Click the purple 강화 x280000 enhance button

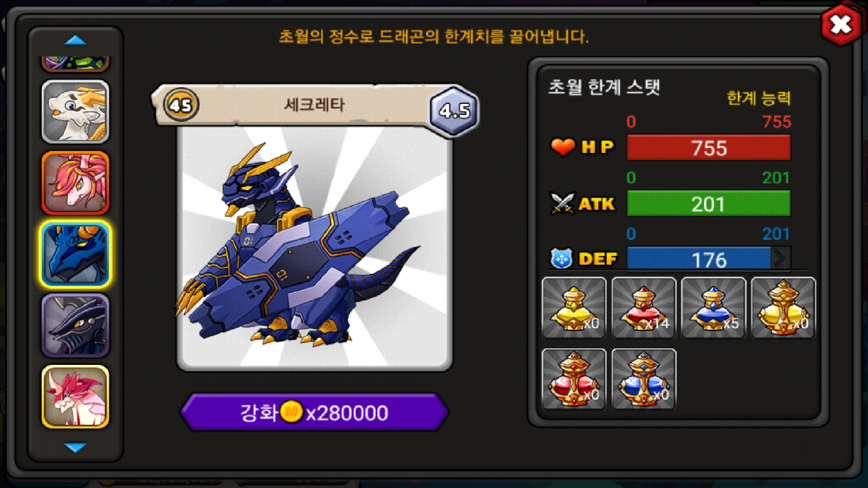coord(314,412)
